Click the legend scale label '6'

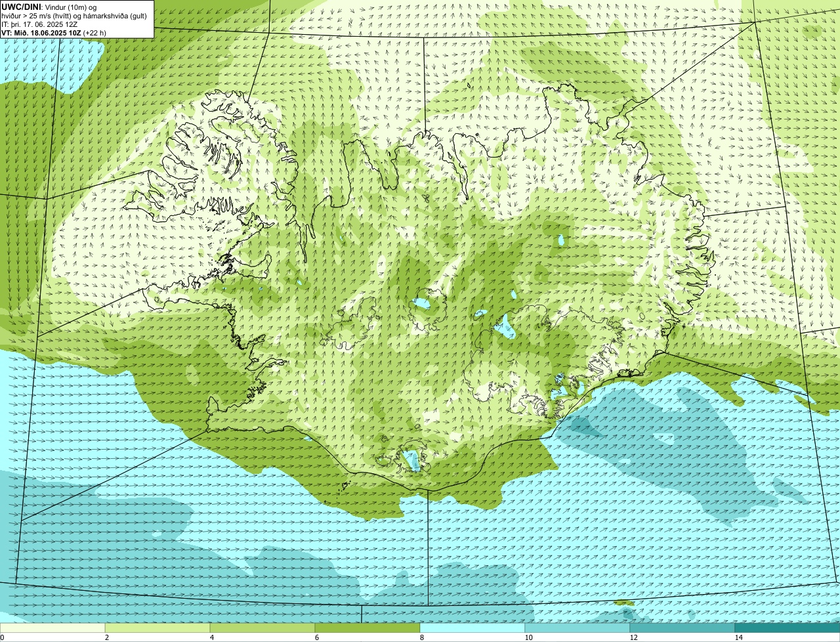tap(316, 637)
